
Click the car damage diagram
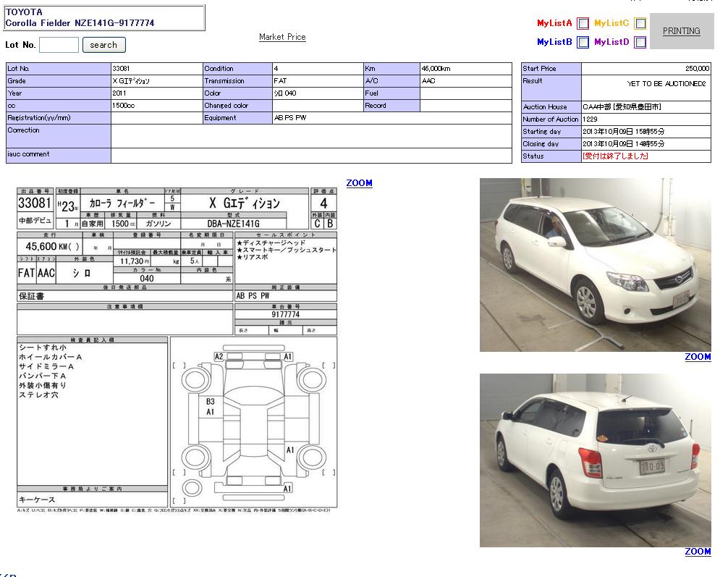pos(253,423)
